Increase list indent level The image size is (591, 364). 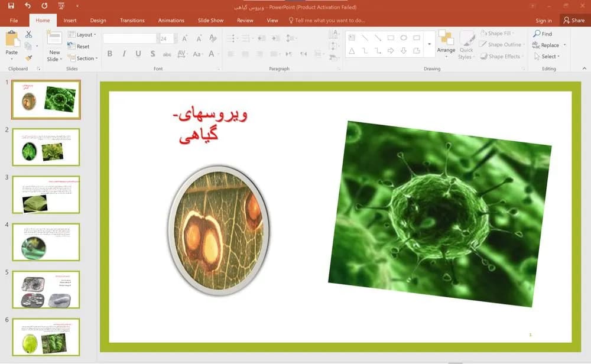click(276, 38)
